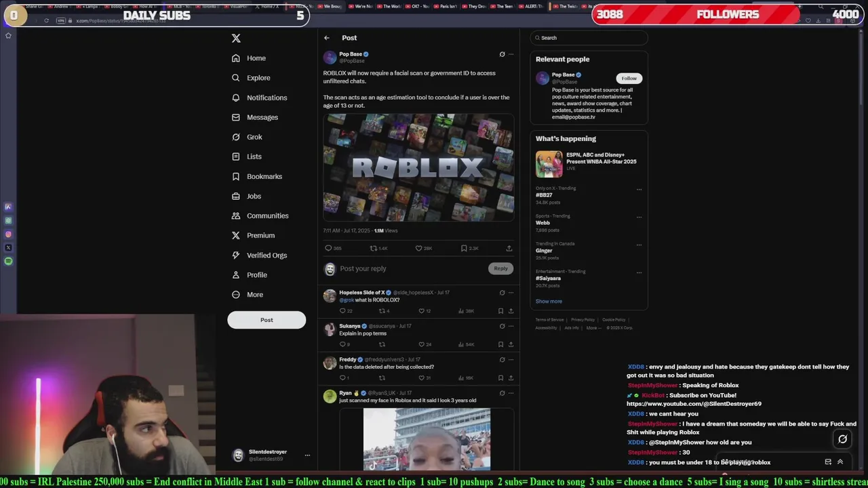This screenshot has width=868, height=488.
Task: Reload the browser page
Action: tap(46, 21)
